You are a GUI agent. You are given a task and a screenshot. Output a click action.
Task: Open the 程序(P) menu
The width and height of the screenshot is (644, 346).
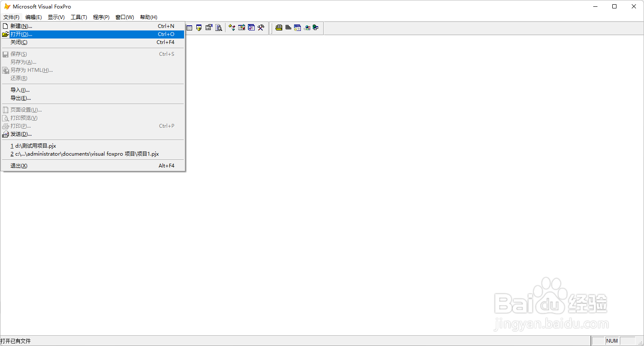[101, 17]
